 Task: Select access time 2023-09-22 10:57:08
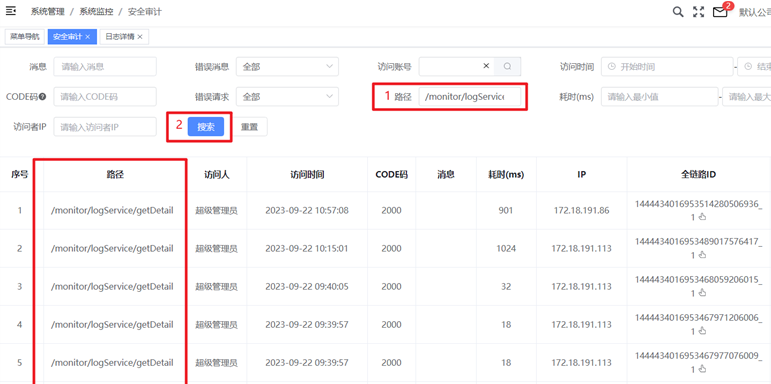pyautogui.click(x=307, y=210)
